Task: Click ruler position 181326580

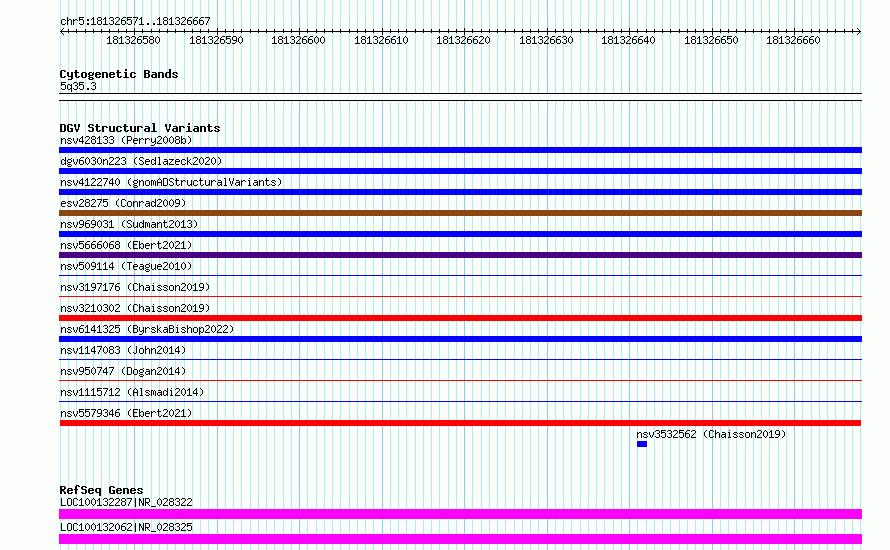Action: pyautogui.click(x=133, y=40)
